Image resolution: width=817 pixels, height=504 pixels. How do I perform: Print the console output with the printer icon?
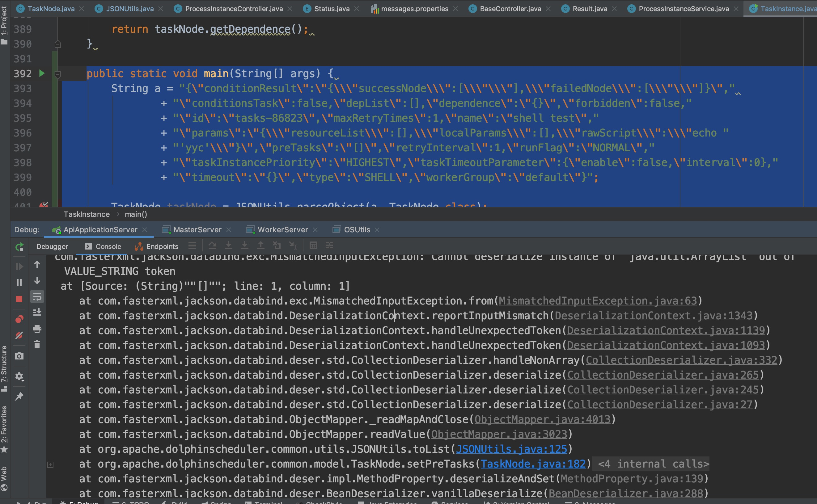pyautogui.click(x=37, y=329)
